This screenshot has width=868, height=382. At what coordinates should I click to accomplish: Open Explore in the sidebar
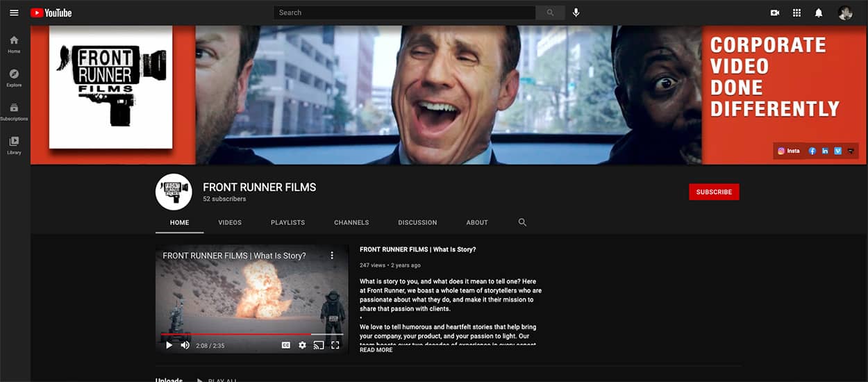(x=14, y=78)
